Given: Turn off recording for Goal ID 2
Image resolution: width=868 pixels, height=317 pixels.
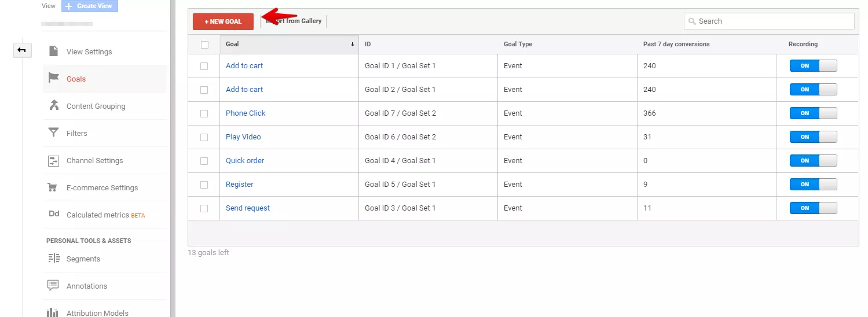Looking at the screenshot, I should click(814, 90).
